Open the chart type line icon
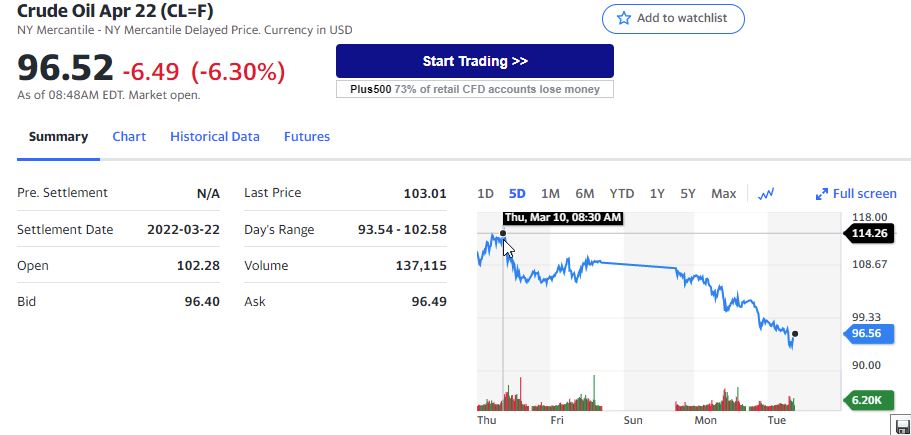 pyautogui.click(x=767, y=194)
